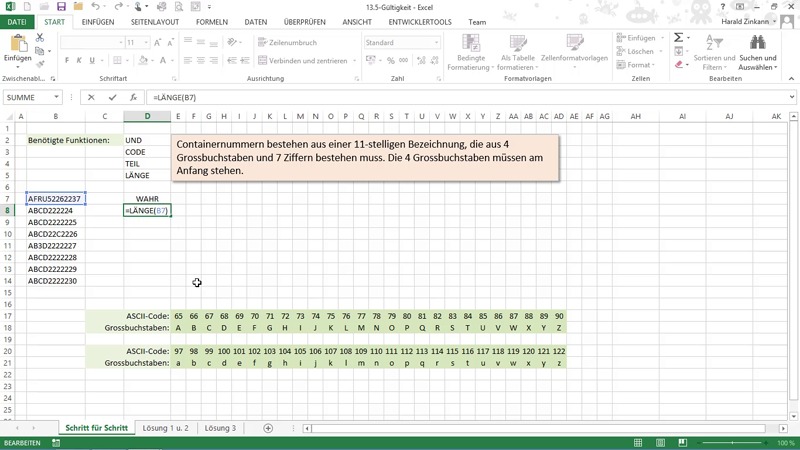Click Zellenformatvorlagen button
The width and height of the screenshot is (800, 450).
click(574, 52)
